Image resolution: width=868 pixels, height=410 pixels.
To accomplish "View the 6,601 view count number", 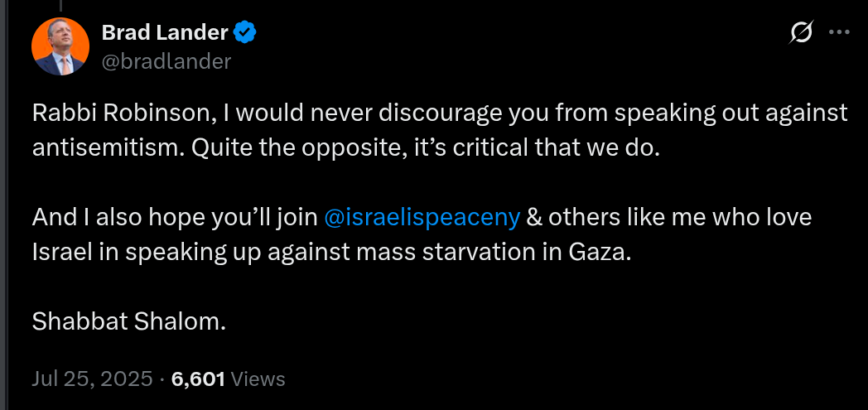I will point(198,379).
